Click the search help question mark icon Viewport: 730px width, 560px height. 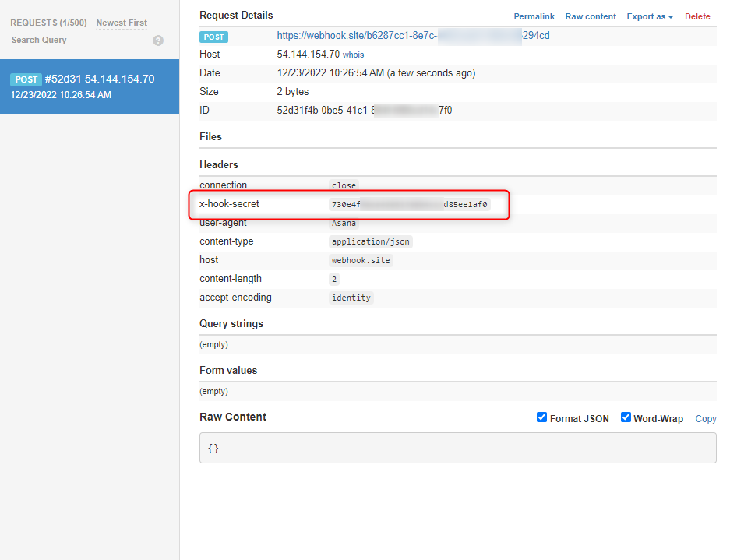158,41
